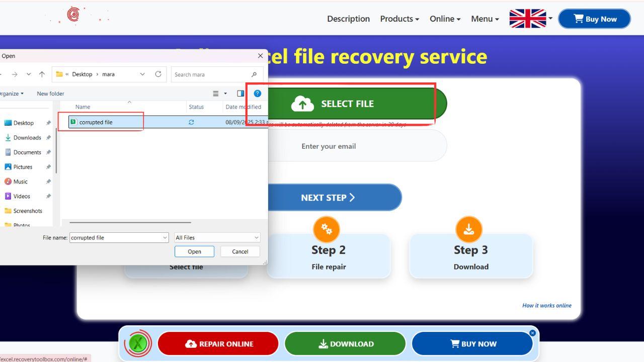Open the UK flag language selector
644x362 pixels.
point(531,19)
